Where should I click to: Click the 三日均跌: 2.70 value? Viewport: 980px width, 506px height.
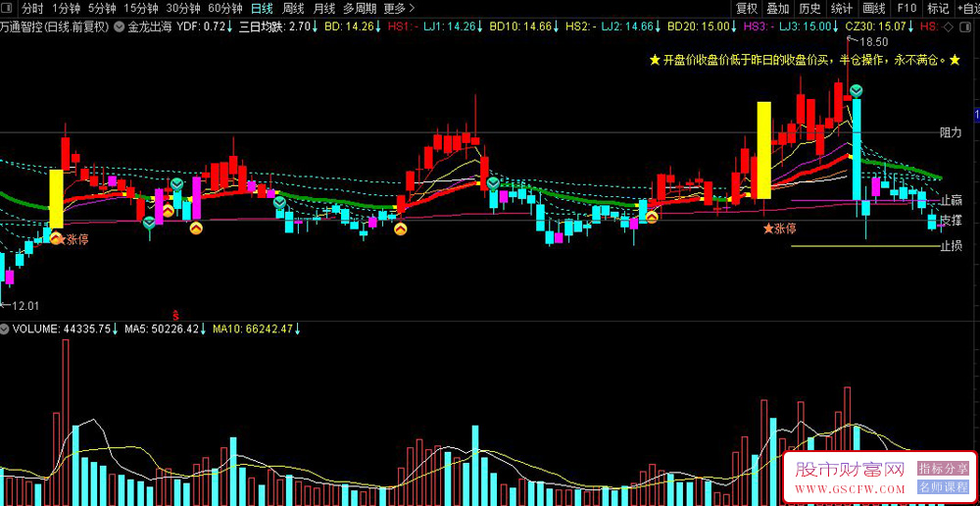coord(278,26)
